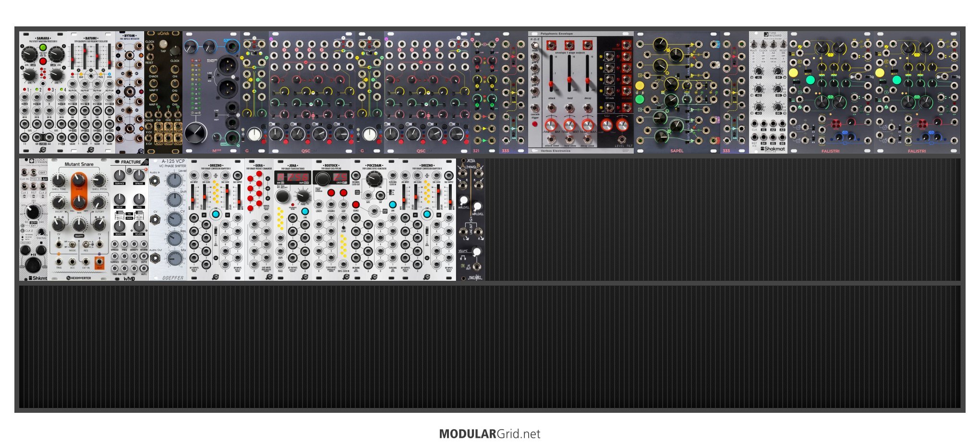This screenshot has width=980, height=444.
Task: Flip the CLOCK toggle switch on Time Wizard
Action: (x=763, y=45)
